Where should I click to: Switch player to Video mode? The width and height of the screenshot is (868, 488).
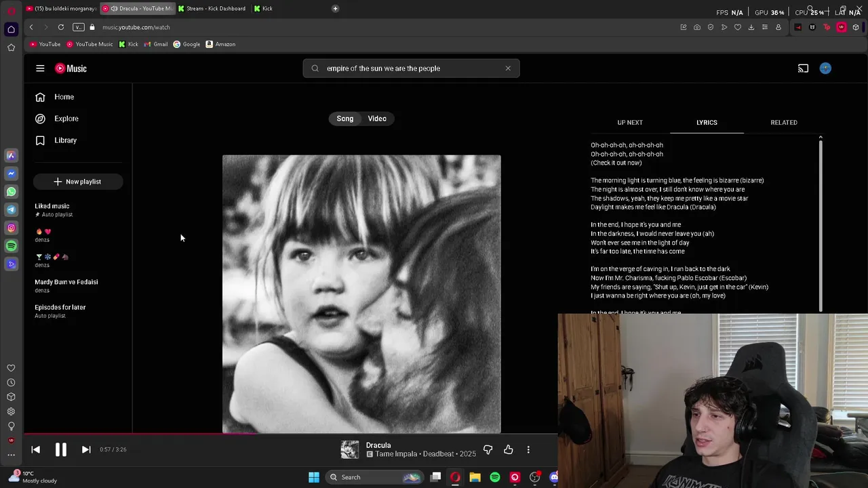tap(377, 119)
